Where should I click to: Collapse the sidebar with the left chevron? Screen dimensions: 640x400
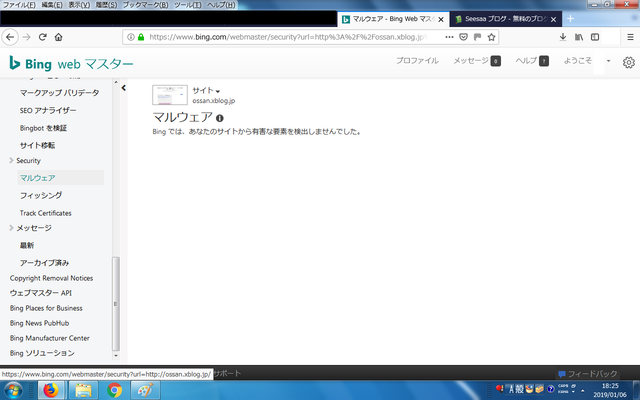coord(124,88)
